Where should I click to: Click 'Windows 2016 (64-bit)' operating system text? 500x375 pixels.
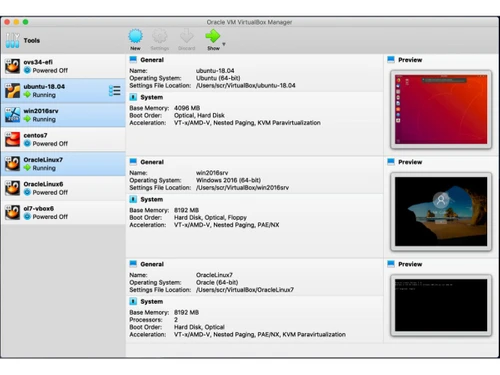pos(228,180)
